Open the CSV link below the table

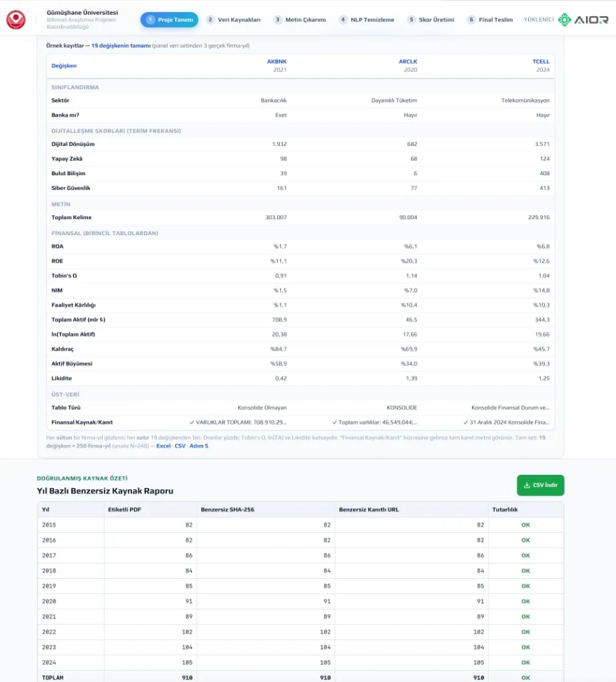pyautogui.click(x=180, y=446)
